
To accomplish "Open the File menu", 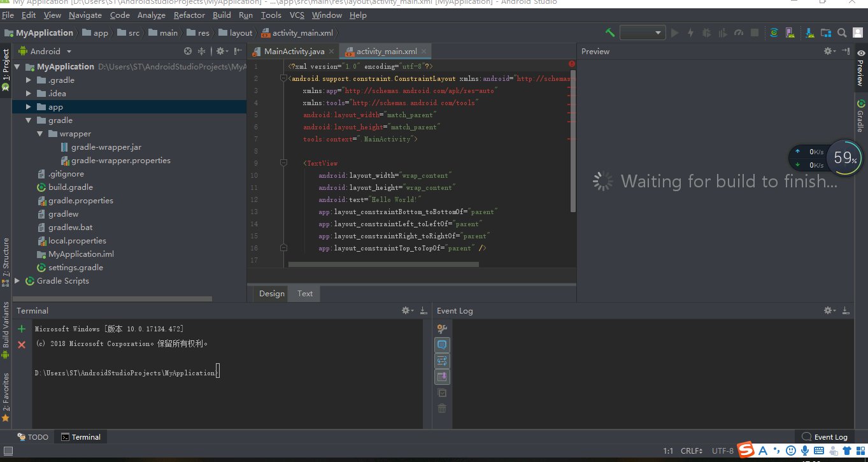I will tap(8, 15).
